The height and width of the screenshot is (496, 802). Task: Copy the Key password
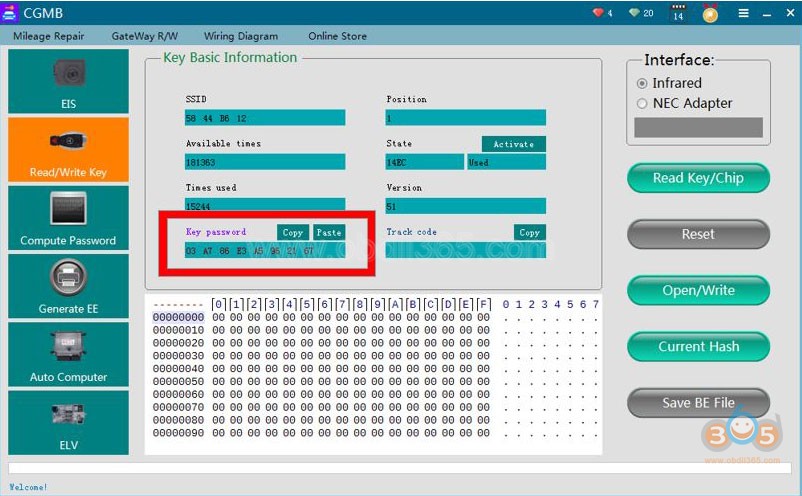[x=293, y=233]
